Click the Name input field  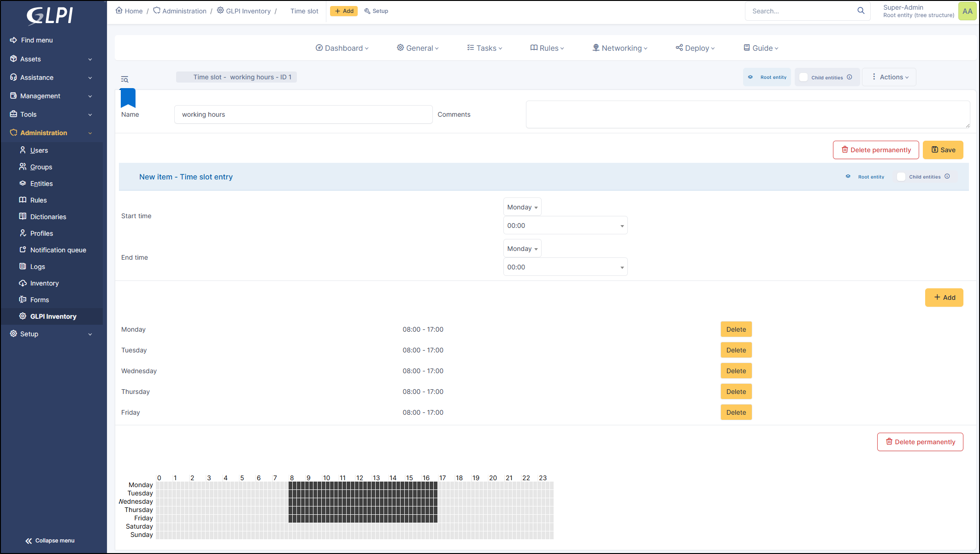tap(303, 114)
